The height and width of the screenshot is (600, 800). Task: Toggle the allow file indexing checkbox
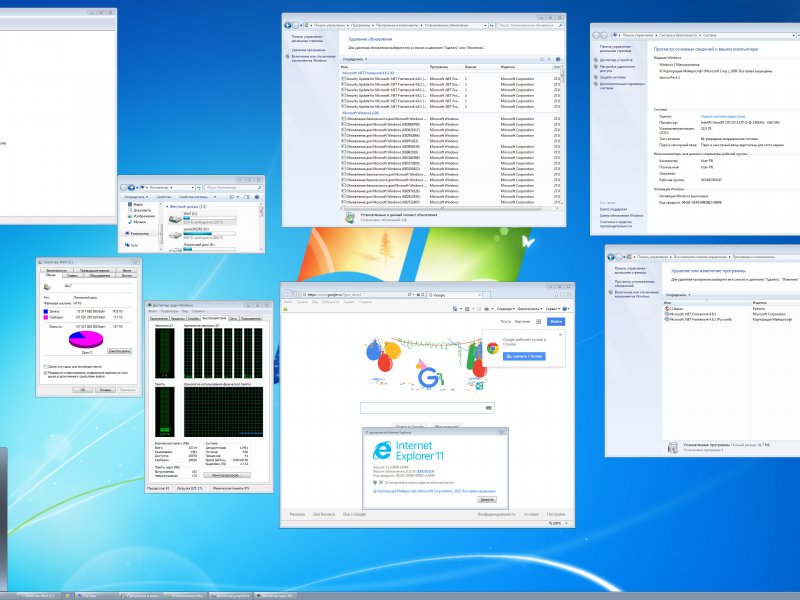tap(45, 373)
